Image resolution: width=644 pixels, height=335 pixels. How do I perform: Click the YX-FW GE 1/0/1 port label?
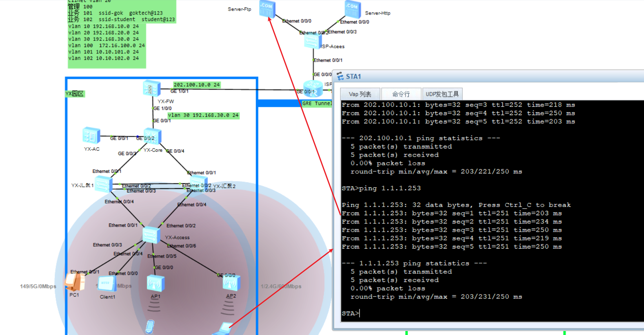click(180, 91)
